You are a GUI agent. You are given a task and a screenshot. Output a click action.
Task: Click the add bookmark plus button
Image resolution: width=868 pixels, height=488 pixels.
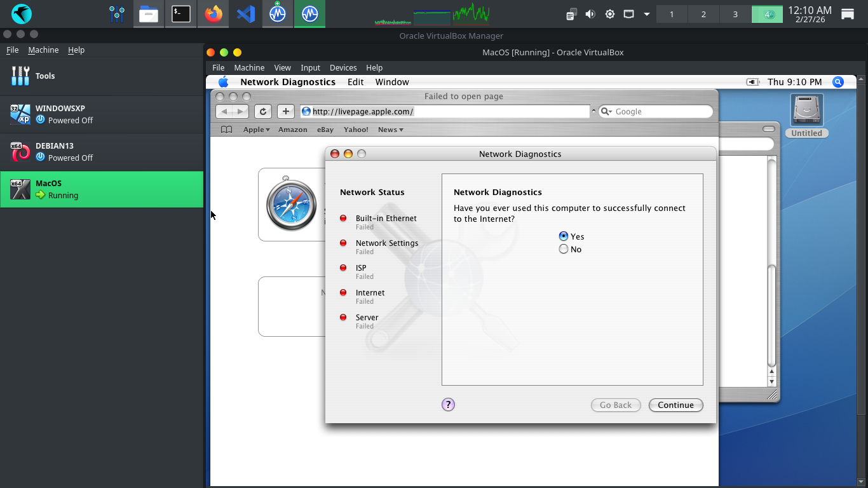click(286, 111)
